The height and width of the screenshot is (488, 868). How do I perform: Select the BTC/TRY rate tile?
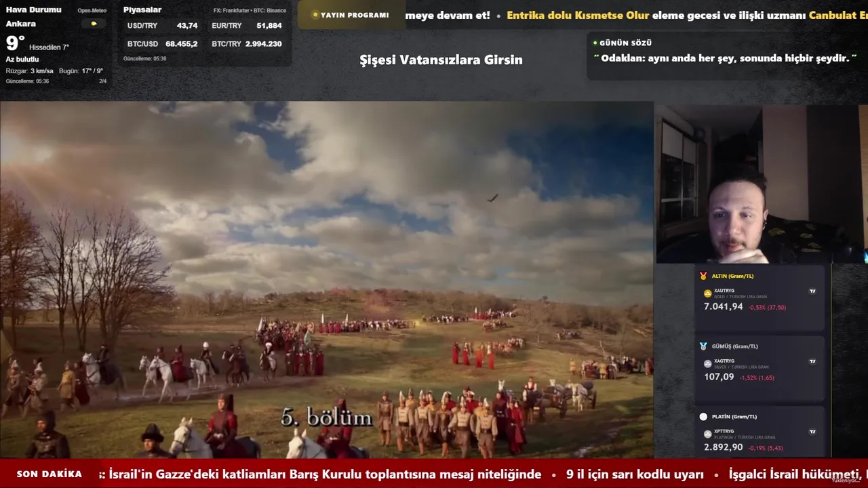[x=247, y=44]
